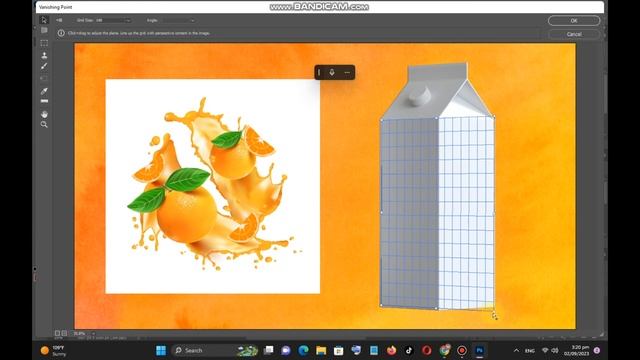Screen dimensions: 640x360
Task: Select the Measure ruler tool
Action: coord(44,101)
